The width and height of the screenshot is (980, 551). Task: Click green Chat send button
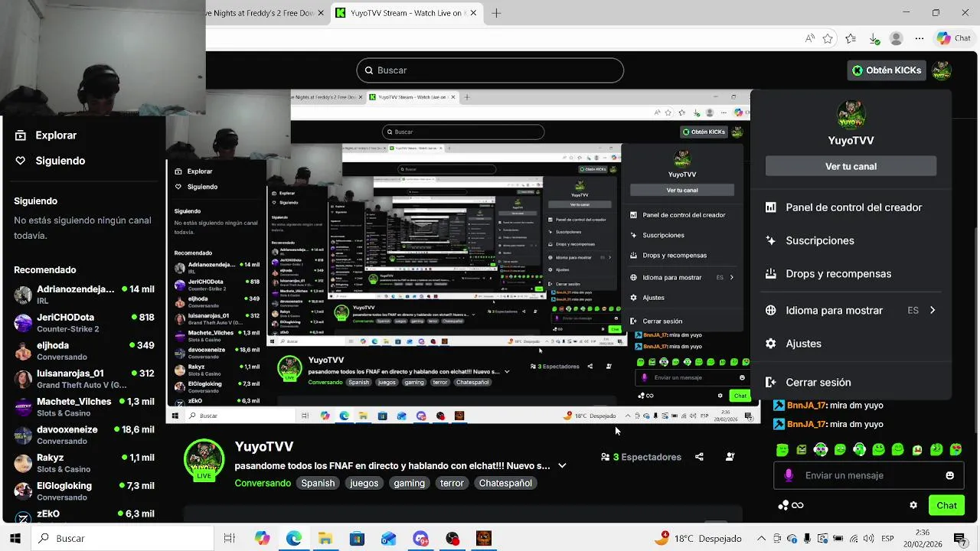click(x=946, y=505)
